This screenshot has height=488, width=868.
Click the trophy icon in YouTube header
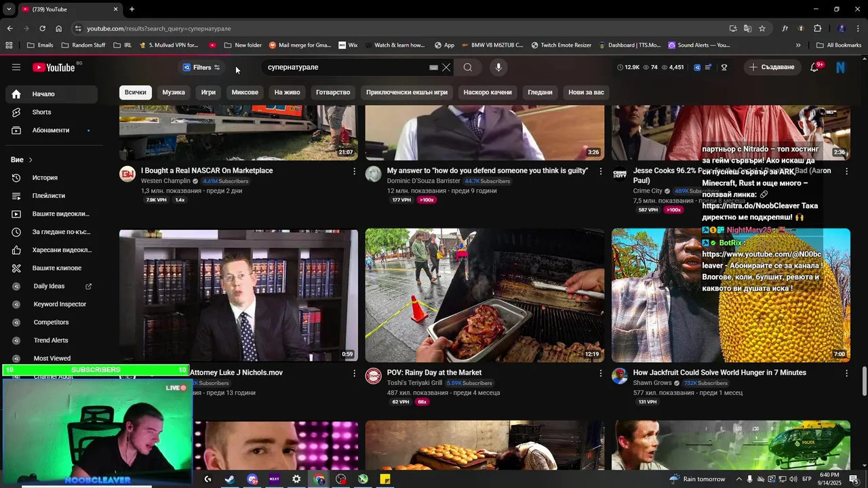pyautogui.click(x=724, y=67)
